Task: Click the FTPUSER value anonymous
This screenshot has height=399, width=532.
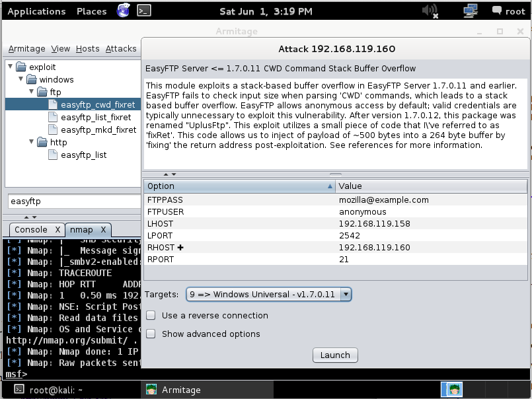Action: pyautogui.click(x=363, y=211)
